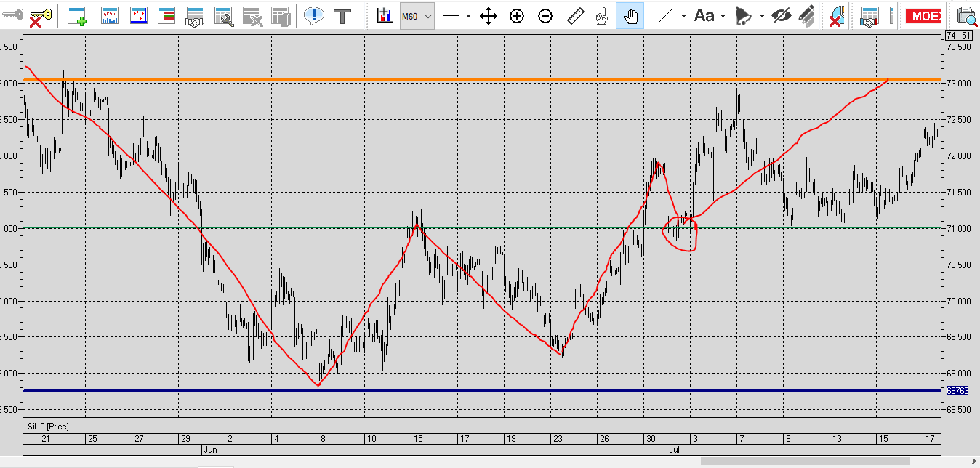Click the 68763 blue price level tag

click(x=957, y=390)
